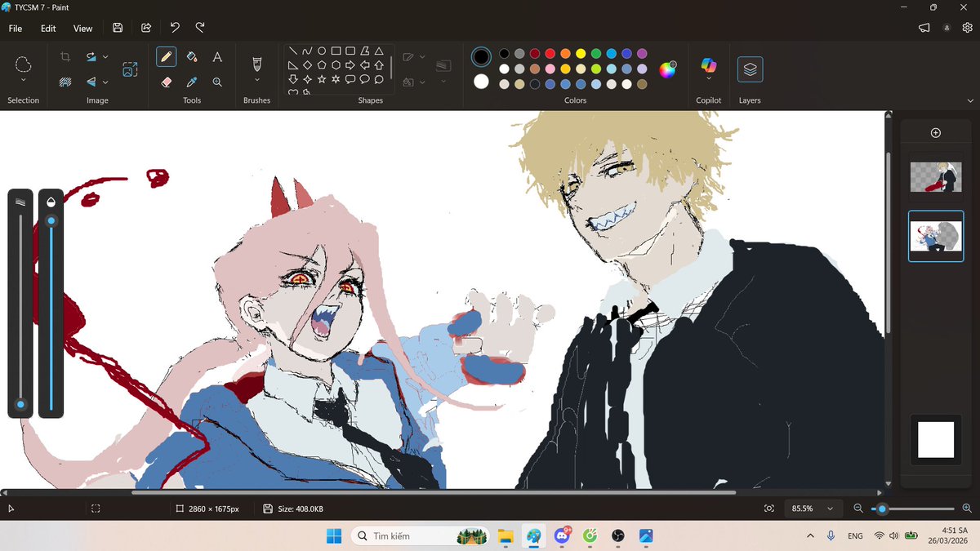The image size is (980, 551).
Task: Select the Color 2 white swatch
Action: click(481, 82)
